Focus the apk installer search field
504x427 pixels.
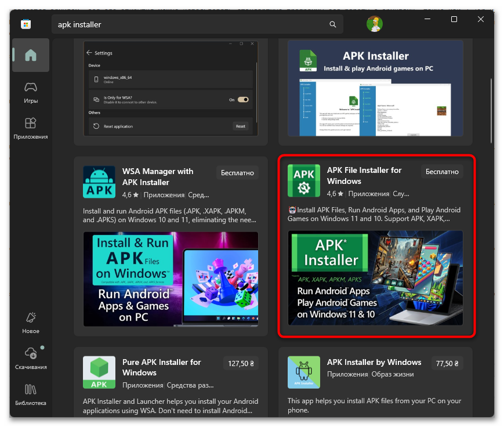(x=197, y=24)
